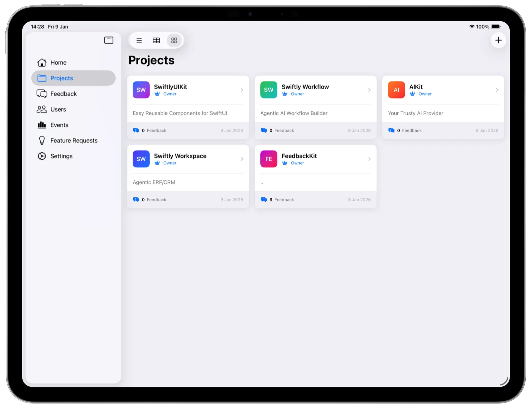The height and width of the screenshot is (408, 532).
Task: Open the 9 Feedback count on FeedbackKit
Action: pos(280,200)
